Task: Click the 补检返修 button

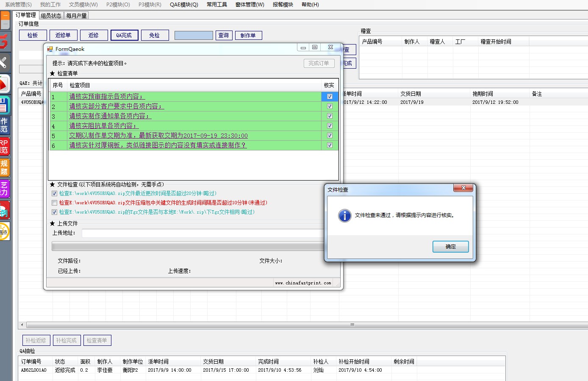Action: (36, 340)
